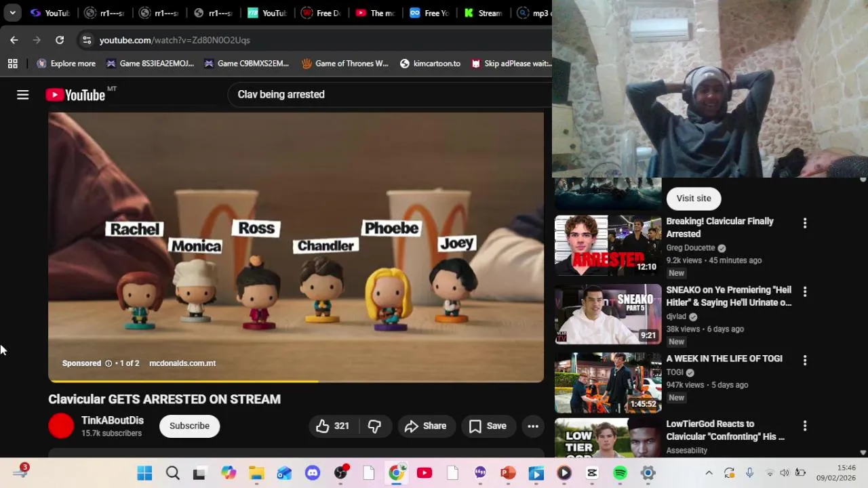Click the microphone icon in system tray

749,472
